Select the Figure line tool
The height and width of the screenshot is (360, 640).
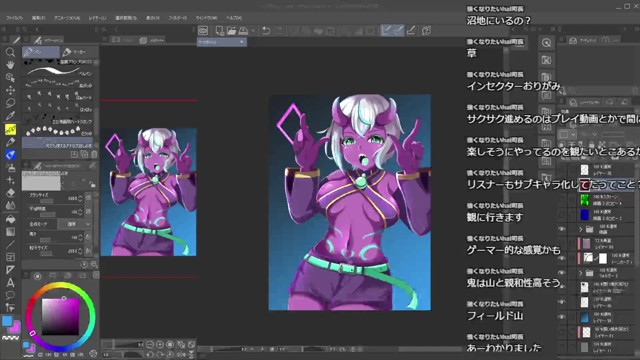coord(10,244)
